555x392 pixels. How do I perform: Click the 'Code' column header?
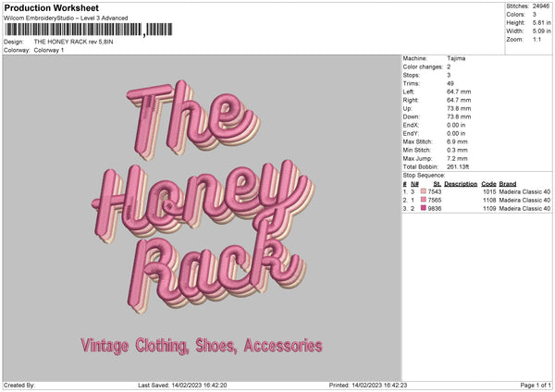tap(488, 184)
